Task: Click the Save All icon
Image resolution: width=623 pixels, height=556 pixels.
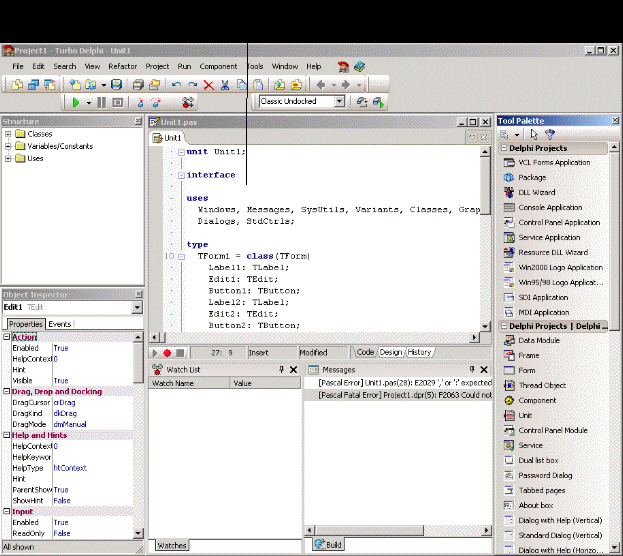Action: click(x=138, y=85)
